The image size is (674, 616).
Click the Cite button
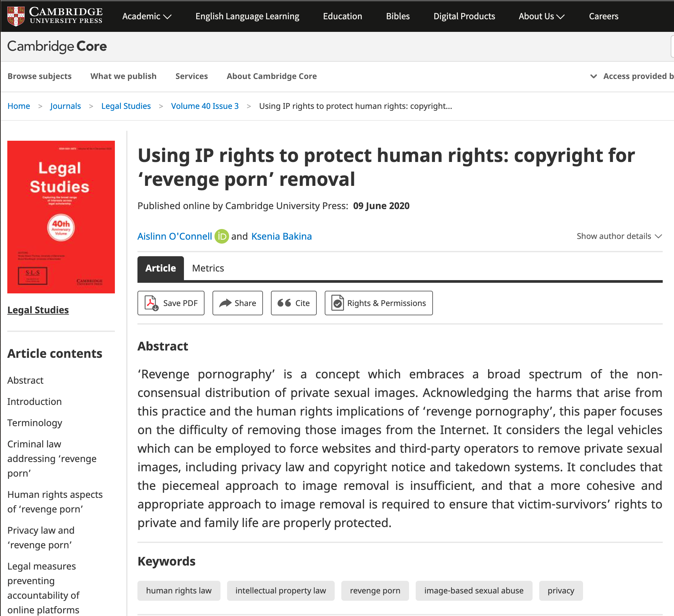point(294,303)
